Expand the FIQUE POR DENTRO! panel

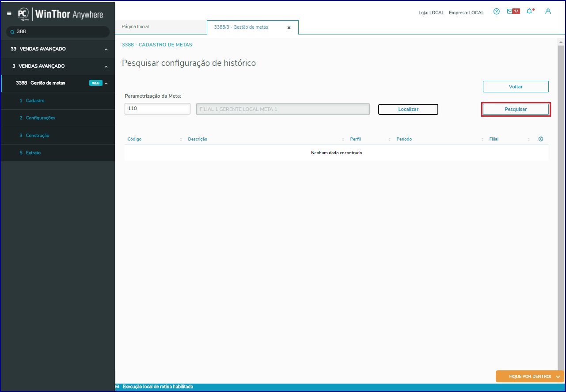[530, 377]
